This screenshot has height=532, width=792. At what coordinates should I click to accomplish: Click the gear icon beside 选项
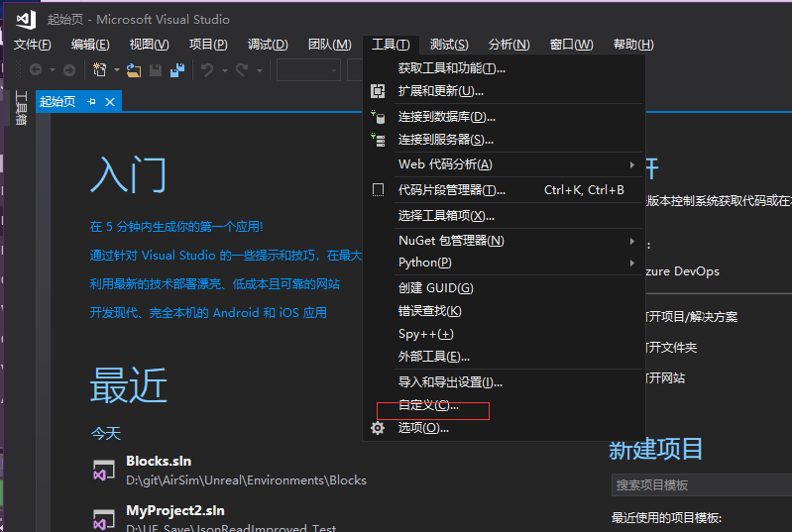click(x=378, y=428)
